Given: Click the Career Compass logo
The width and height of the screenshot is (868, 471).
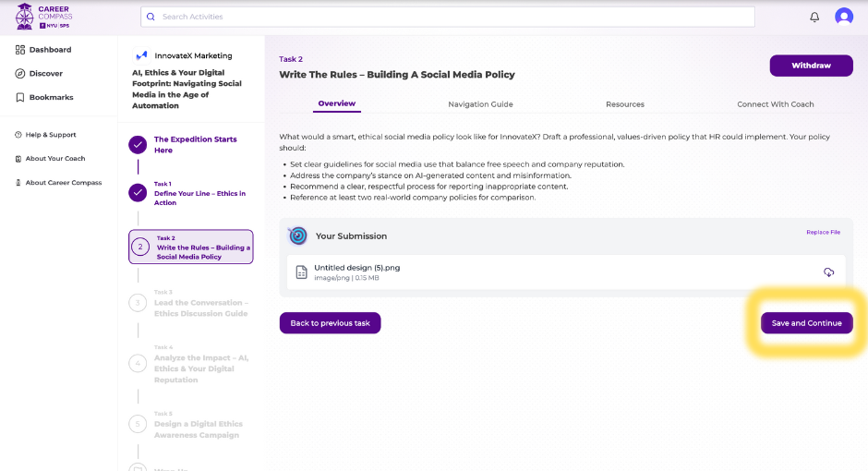Looking at the screenshot, I should [x=44, y=17].
